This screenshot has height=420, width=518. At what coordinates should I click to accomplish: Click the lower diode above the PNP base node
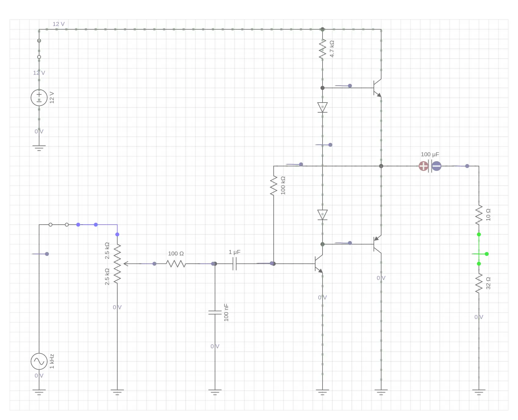pyautogui.click(x=323, y=215)
